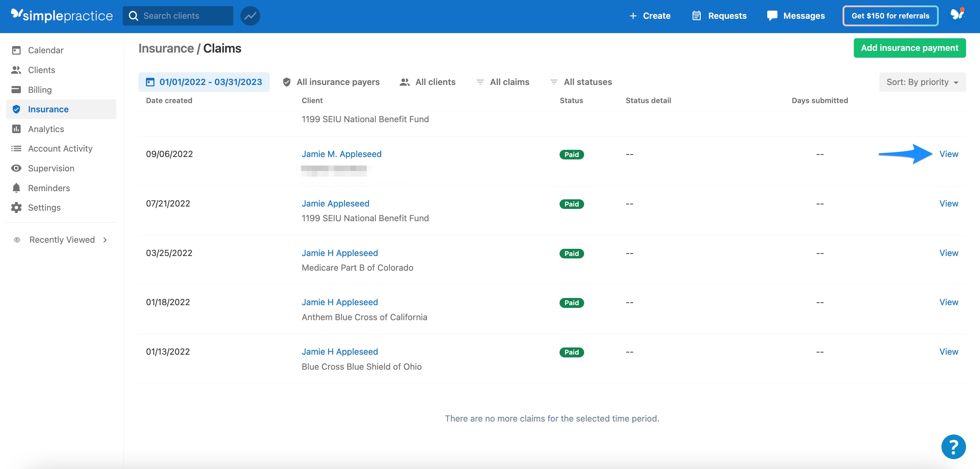The width and height of the screenshot is (980, 469).
Task: Click the Create plus icon
Action: pos(633,16)
